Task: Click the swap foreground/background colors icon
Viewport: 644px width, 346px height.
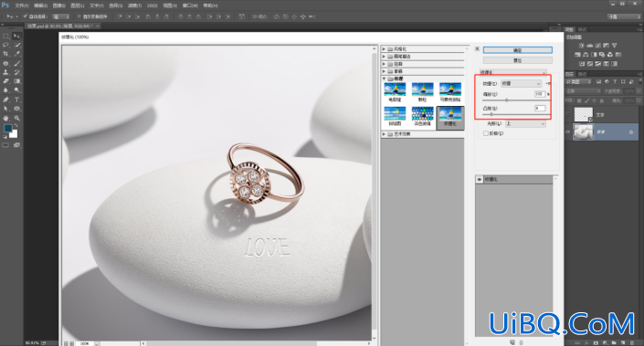Action: tap(16, 126)
